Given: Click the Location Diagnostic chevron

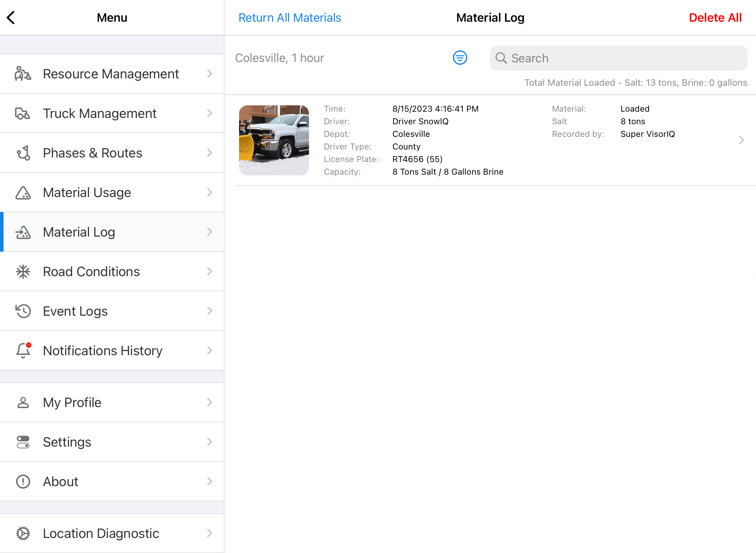Looking at the screenshot, I should 209,533.
